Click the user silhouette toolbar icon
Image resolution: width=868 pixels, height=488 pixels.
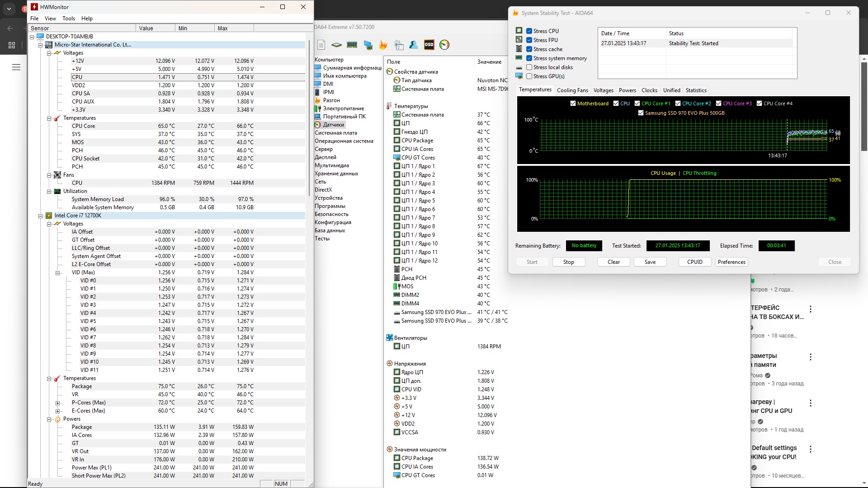[x=413, y=44]
